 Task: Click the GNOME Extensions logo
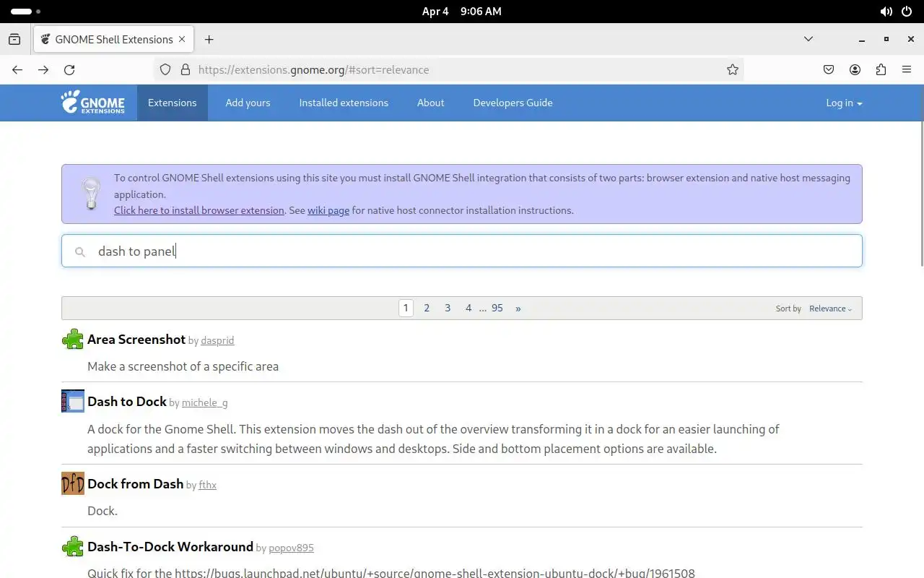tap(92, 103)
